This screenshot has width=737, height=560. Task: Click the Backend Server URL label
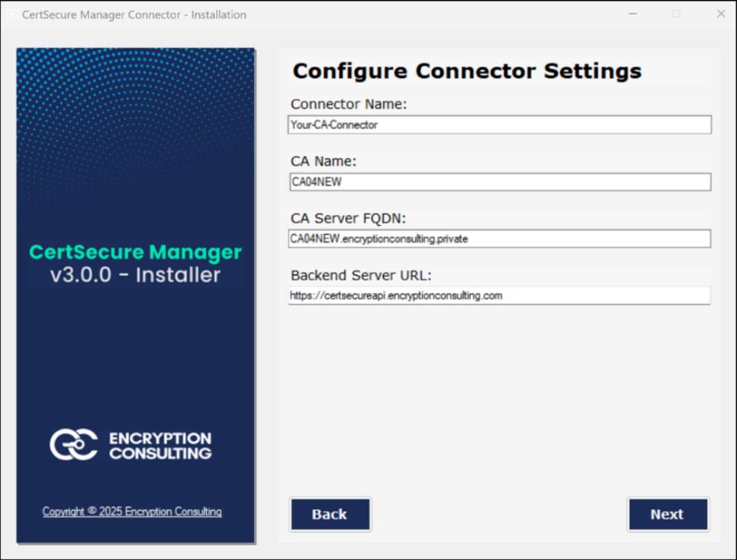click(x=361, y=275)
